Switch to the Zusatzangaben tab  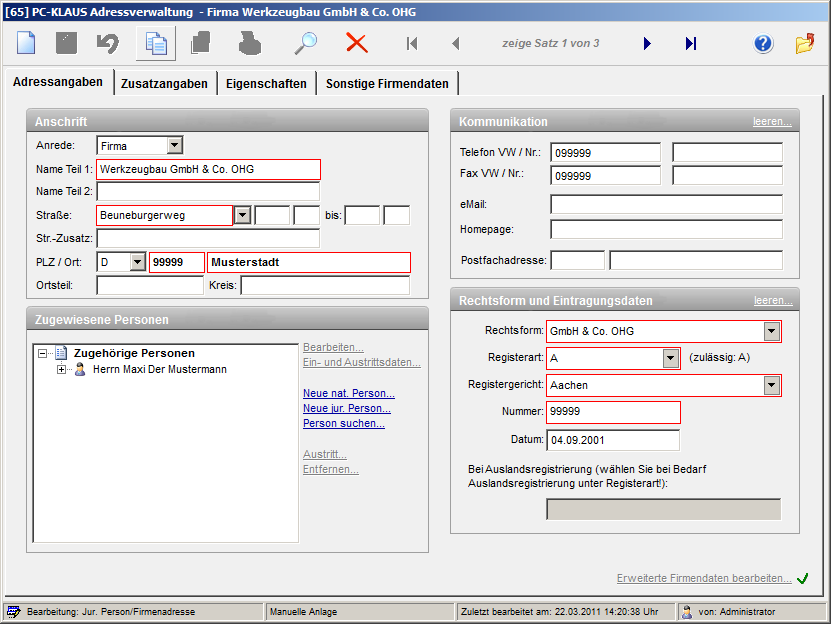(164, 84)
